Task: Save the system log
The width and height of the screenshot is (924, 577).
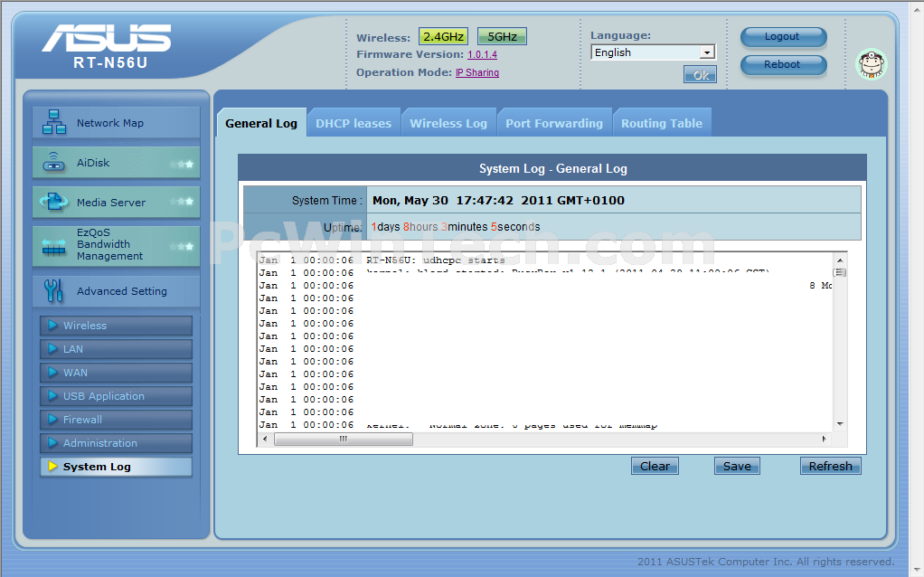Action: click(x=737, y=466)
